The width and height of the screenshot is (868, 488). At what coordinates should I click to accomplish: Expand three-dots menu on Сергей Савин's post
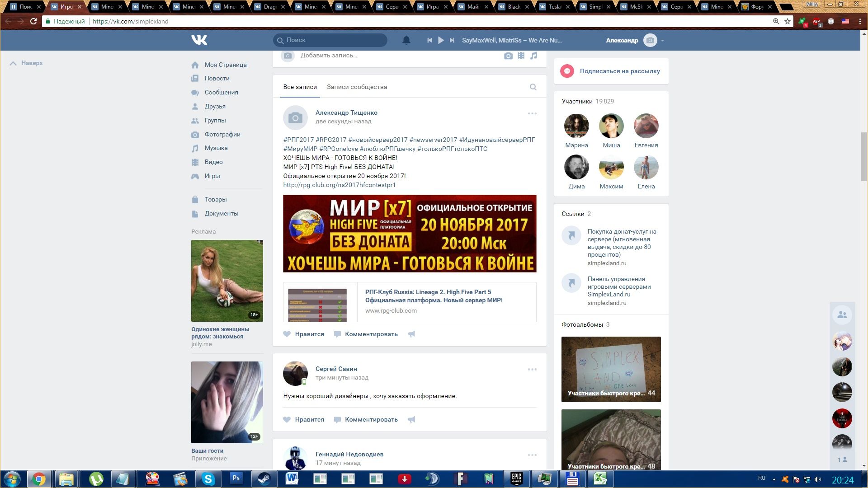click(532, 370)
